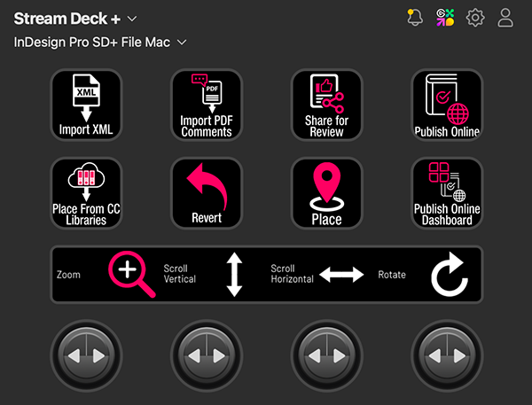Viewport: 532px width, 405px height.
Task: Open the notifications bell icon
Action: point(415,18)
